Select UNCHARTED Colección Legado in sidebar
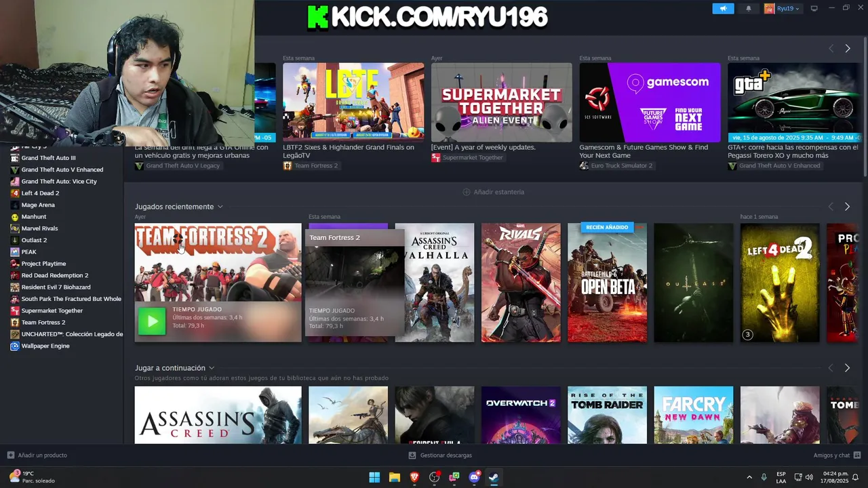This screenshot has width=868, height=488. [72, 334]
